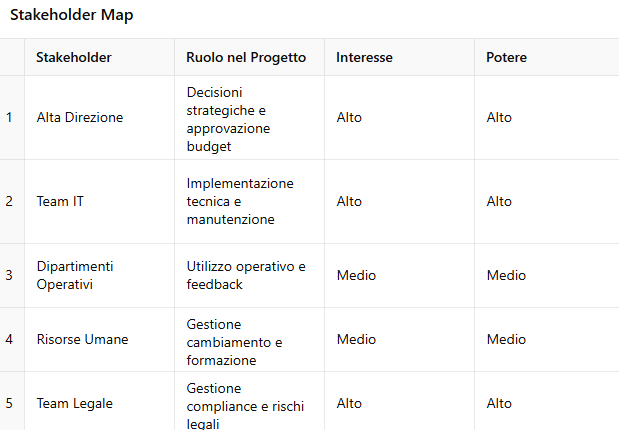Click the Utilizzo operativo e feedback cell
The height and width of the screenshot is (430, 619).
249,275
